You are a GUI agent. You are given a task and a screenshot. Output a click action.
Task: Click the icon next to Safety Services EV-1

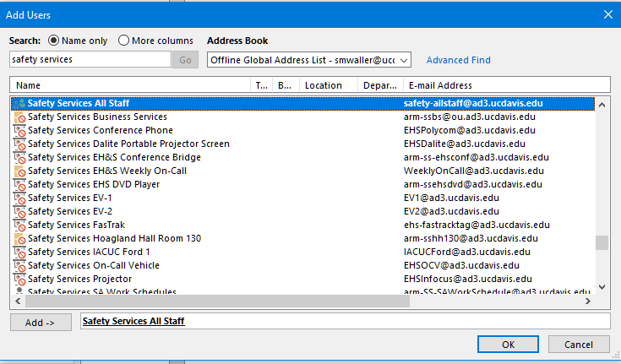click(19, 198)
